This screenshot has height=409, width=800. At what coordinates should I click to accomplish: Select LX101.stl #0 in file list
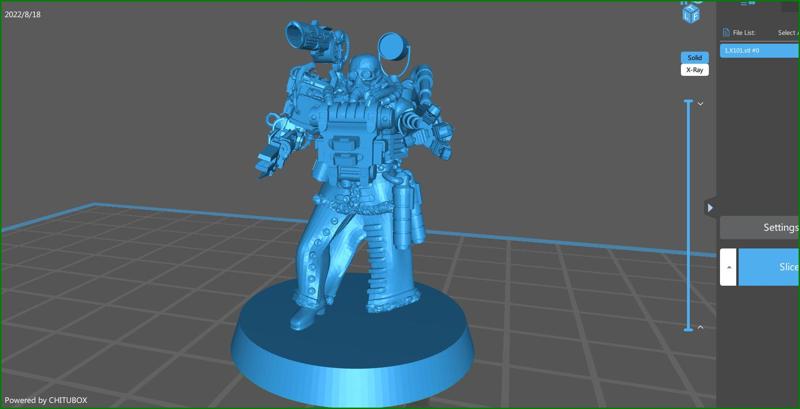click(x=760, y=50)
